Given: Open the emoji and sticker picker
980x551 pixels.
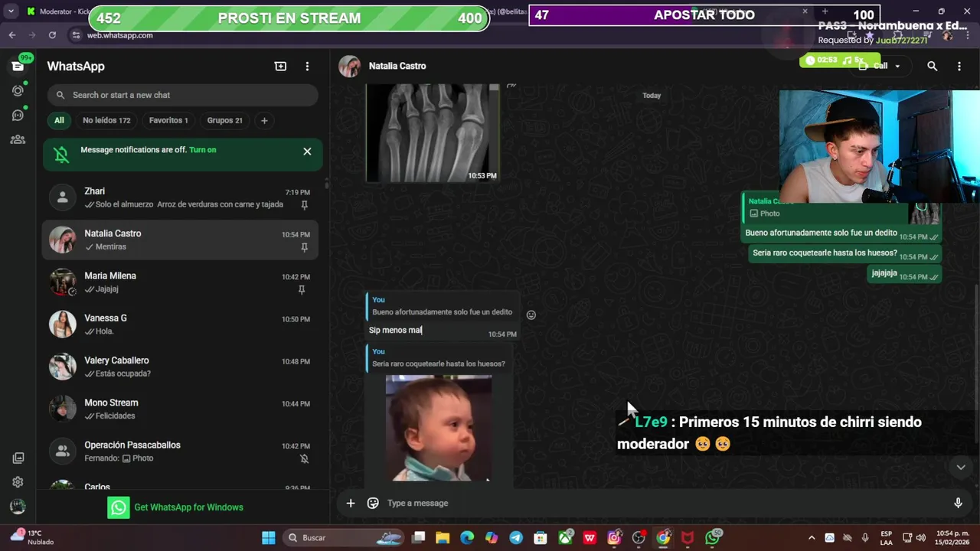Looking at the screenshot, I should coord(373,503).
